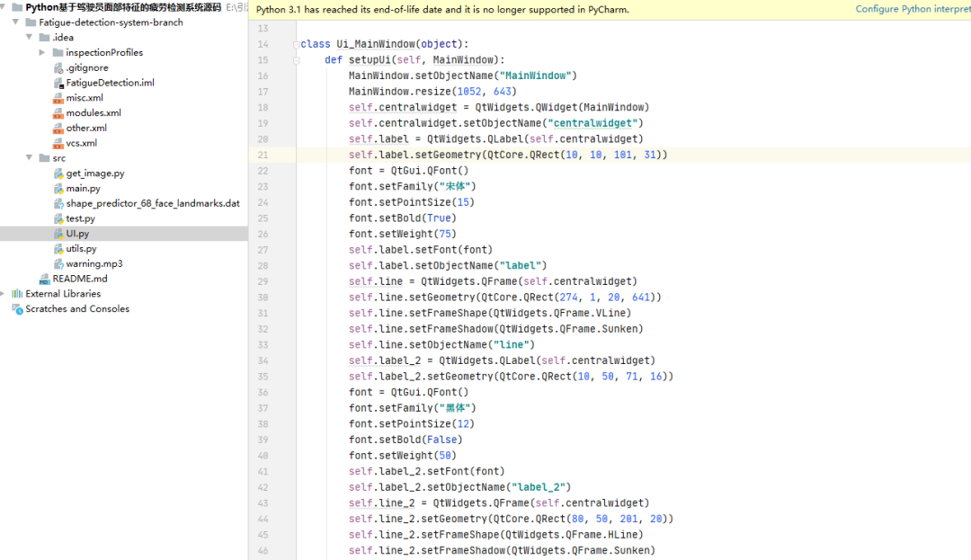Expand the External Libraries node
The image size is (971, 560).
click(x=4, y=294)
